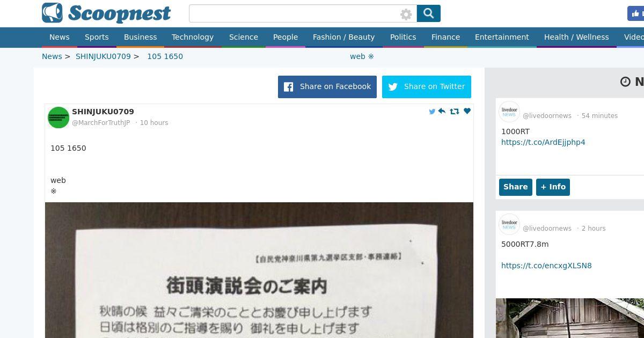Open the Technology category tab

coord(193,37)
